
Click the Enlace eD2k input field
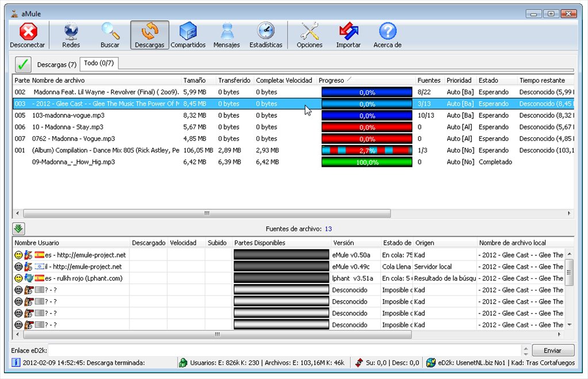tap(285, 350)
